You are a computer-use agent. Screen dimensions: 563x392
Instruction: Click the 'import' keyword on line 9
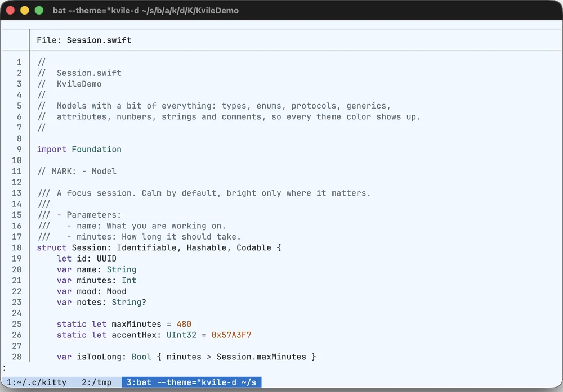51,149
